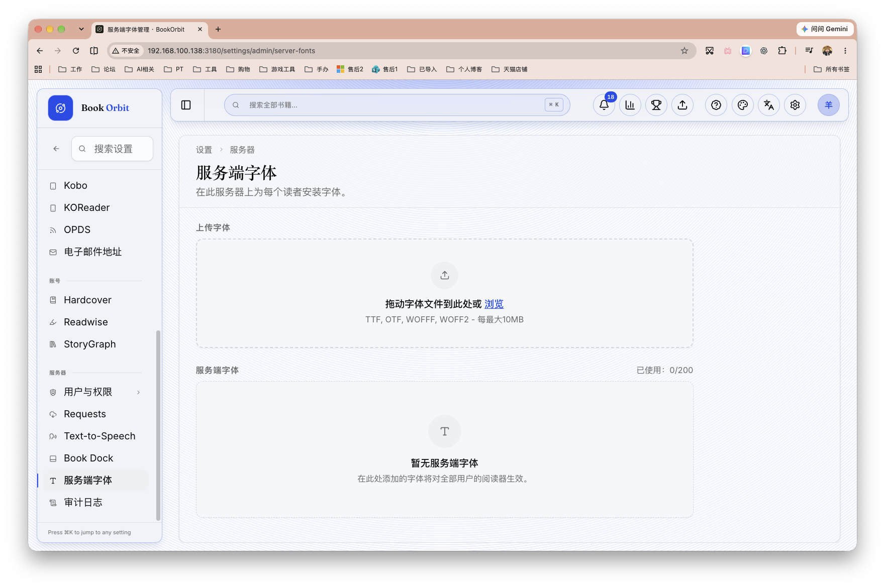Screen dimensions: 885x588
Task: Go back with the browser back arrow
Action: (40, 51)
